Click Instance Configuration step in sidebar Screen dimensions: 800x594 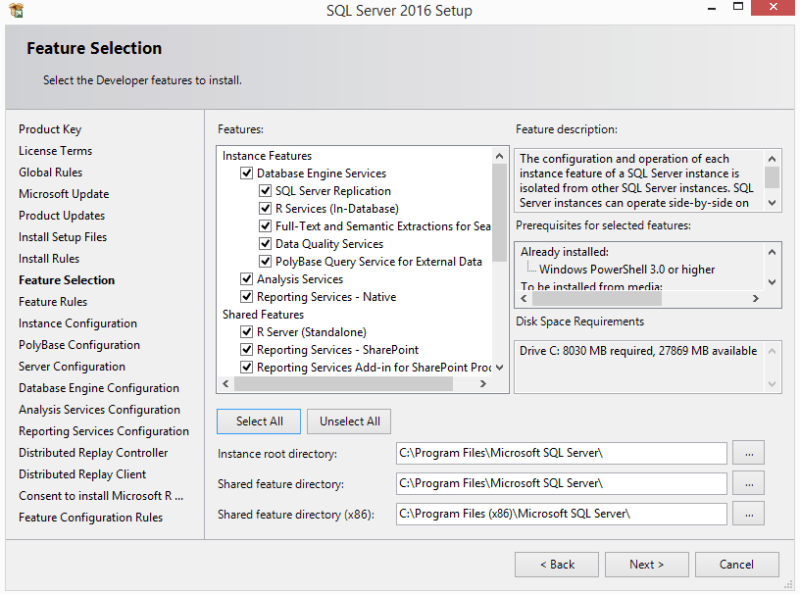(x=78, y=324)
